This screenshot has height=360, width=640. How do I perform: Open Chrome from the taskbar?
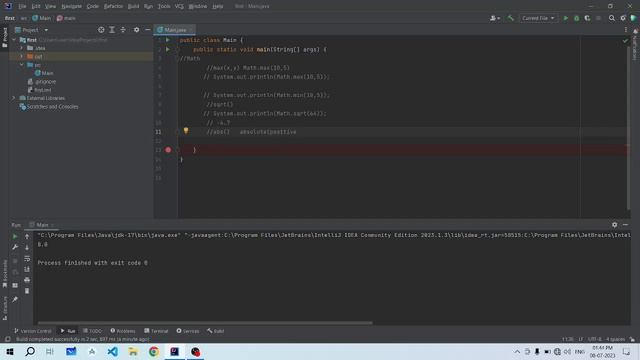point(154,351)
